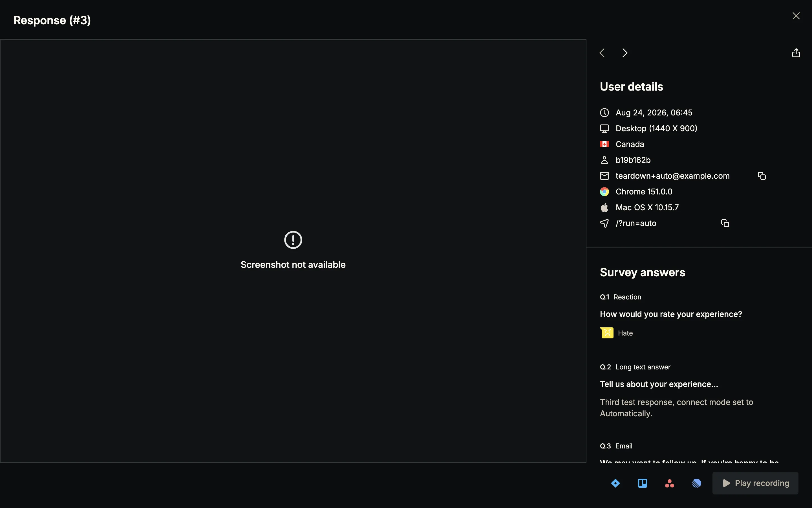This screenshot has height=508, width=812.
Task: Play the session recording
Action: pos(755,483)
